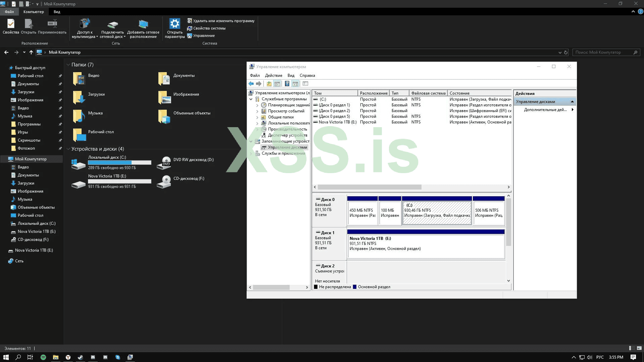Select Task Scheduler in the tree
Screen dimensions: 644x362
(x=288, y=105)
